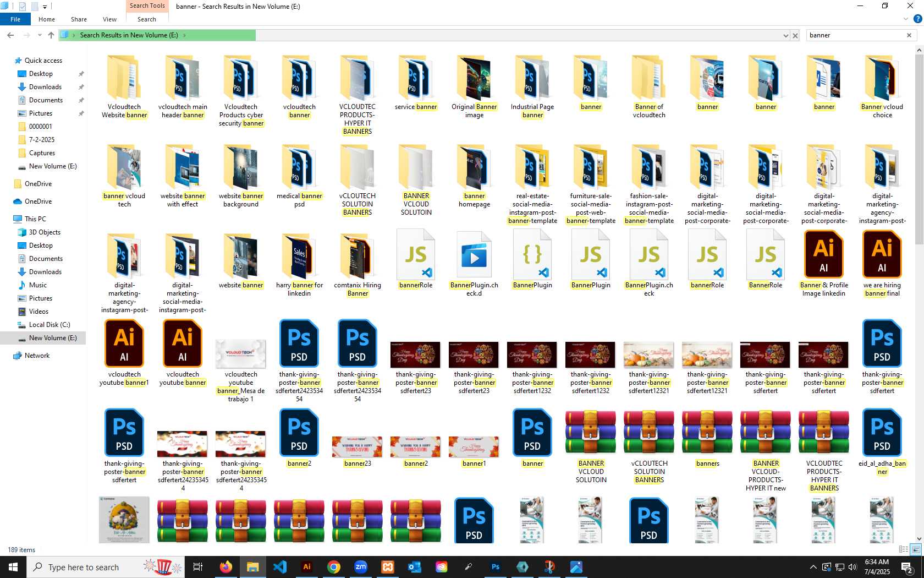Open the Windows Start menu
This screenshot has height=578, width=924.
coord(13,567)
